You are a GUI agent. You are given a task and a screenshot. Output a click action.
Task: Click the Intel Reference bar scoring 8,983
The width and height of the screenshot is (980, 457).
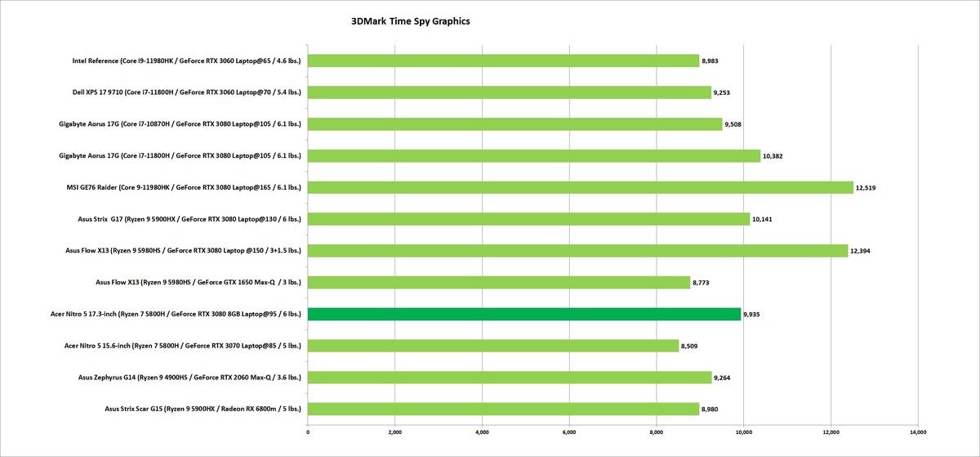[503, 60]
